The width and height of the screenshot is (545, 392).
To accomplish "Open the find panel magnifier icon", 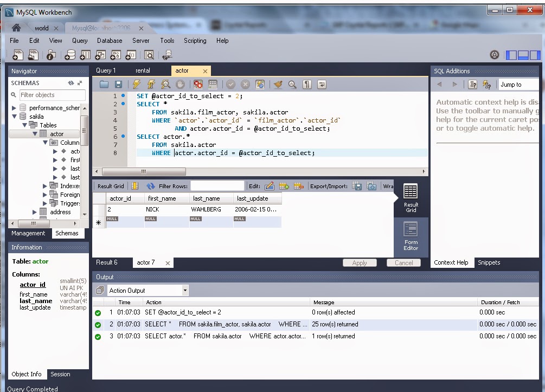I will [292, 84].
